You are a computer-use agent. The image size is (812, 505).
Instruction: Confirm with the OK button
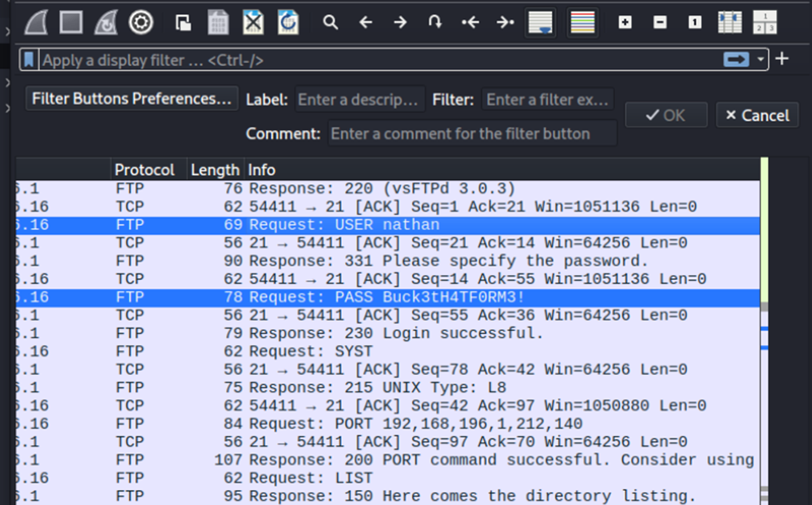tap(666, 115)
